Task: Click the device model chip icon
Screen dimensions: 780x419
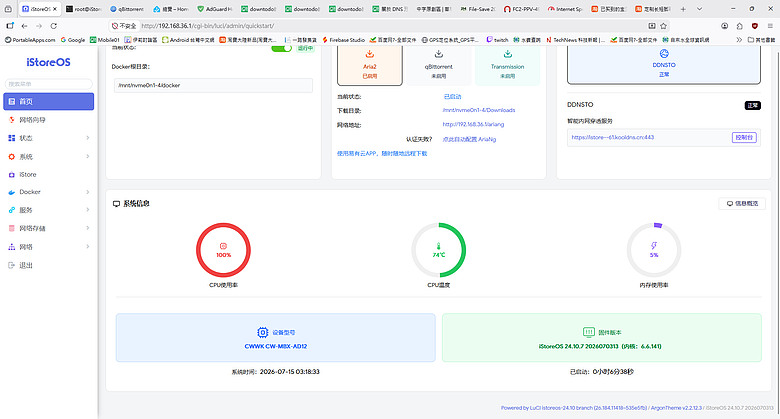Action: tap(263, 332)
